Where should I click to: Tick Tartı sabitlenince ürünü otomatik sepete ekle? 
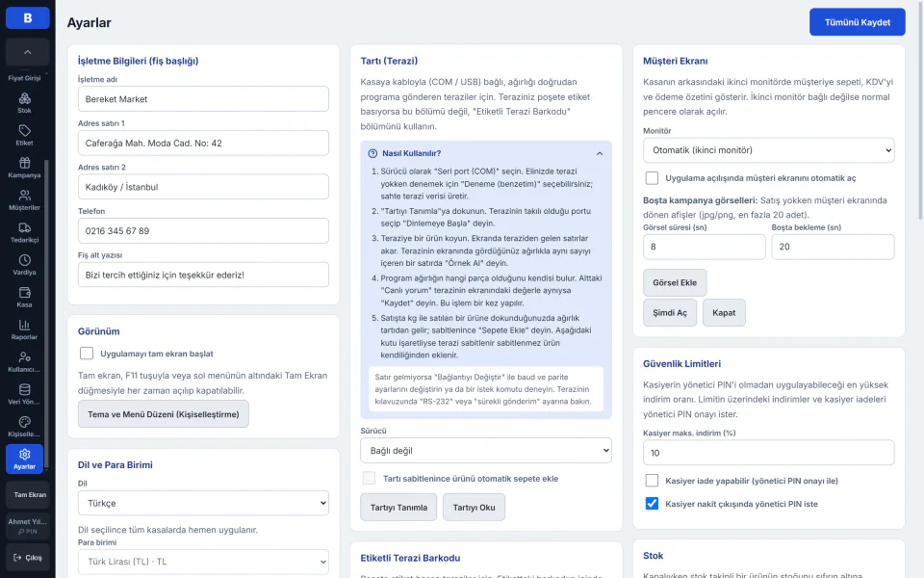[x=369, y=479]
